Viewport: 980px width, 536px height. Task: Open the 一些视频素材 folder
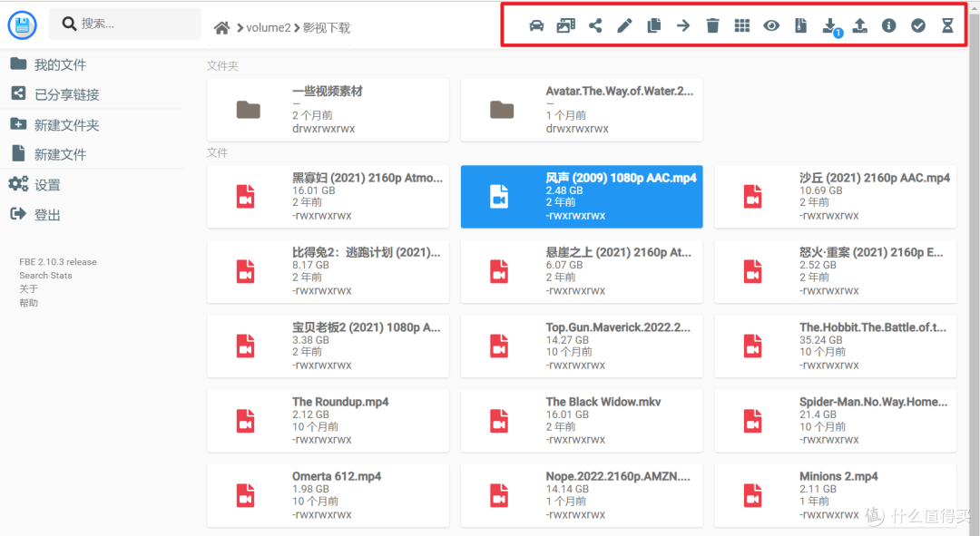click(x=328, y=110)
